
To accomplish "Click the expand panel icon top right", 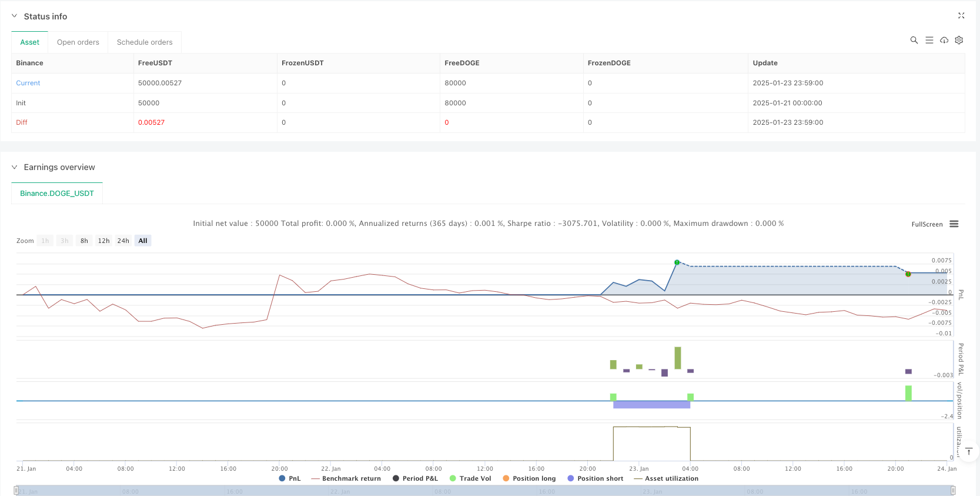I will pos(961,16).
